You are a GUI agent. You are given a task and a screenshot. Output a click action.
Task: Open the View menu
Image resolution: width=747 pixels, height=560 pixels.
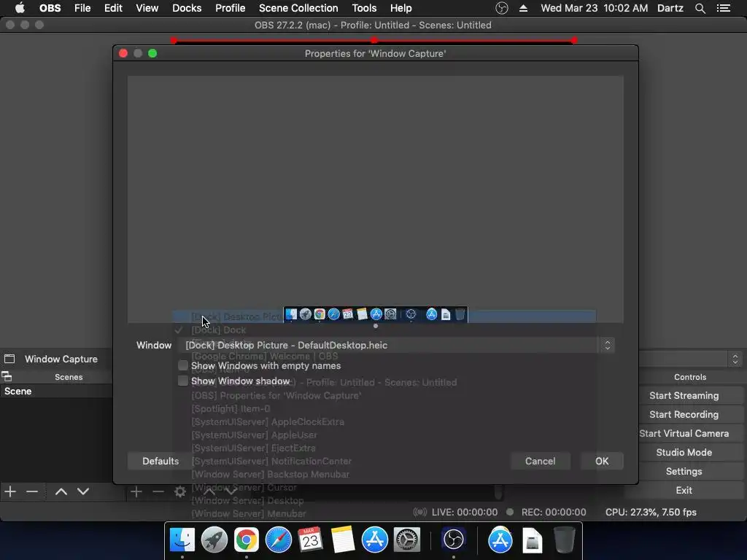147,8
